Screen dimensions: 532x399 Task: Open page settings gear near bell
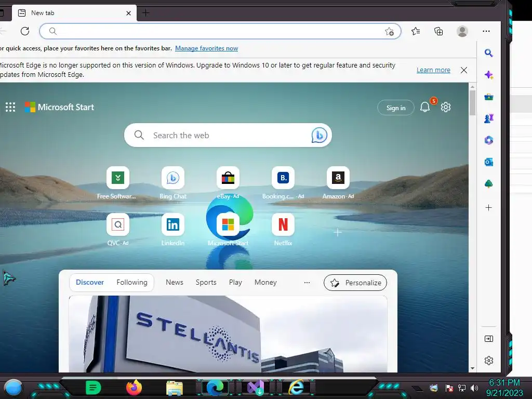coord(445,107)
